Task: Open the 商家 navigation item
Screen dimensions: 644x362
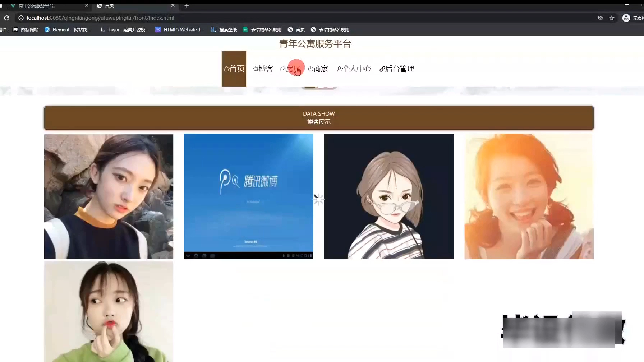Action: tap(318, 69)
